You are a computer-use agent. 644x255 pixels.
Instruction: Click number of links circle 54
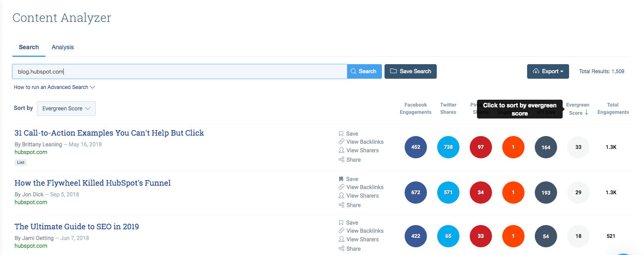546,236
